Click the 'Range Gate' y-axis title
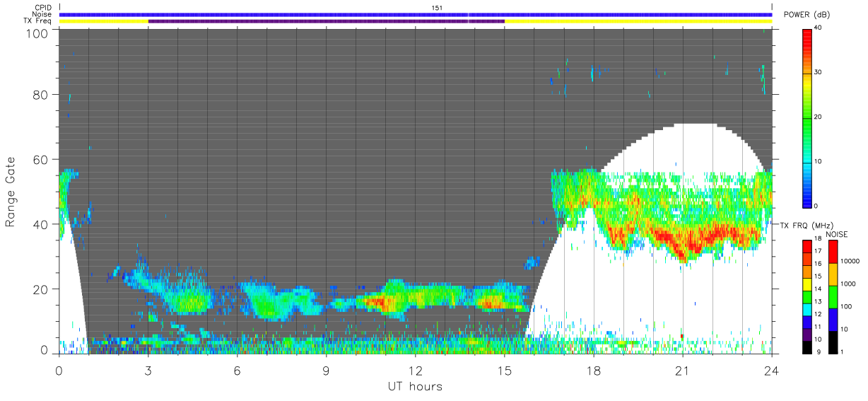Viewport: 868px width, 401px height. pyautogui.click(x=11, y=192)
